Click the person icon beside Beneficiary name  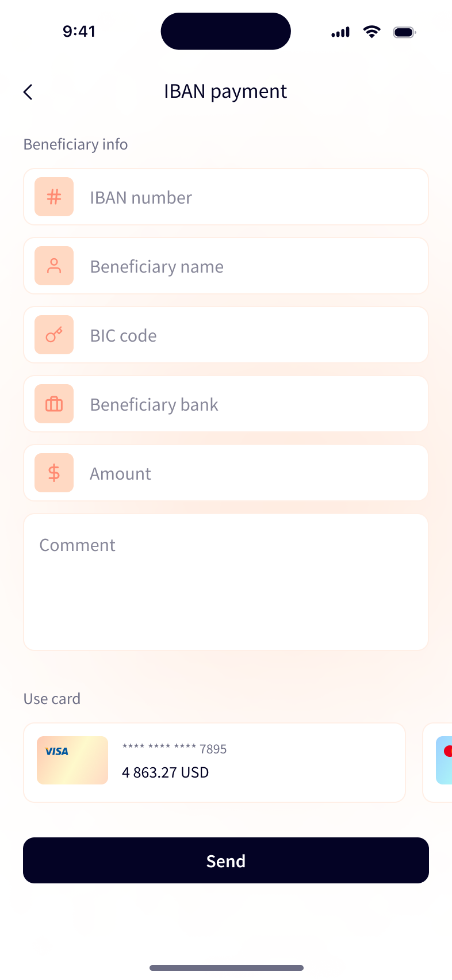click(x=54, y=266)
